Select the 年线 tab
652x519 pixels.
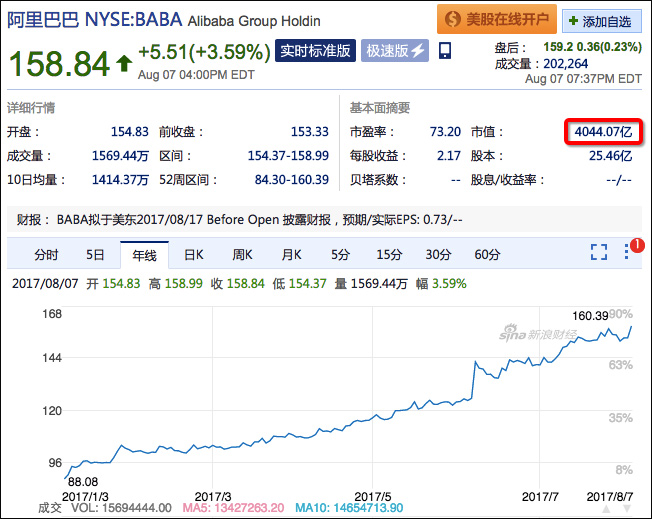144,255
